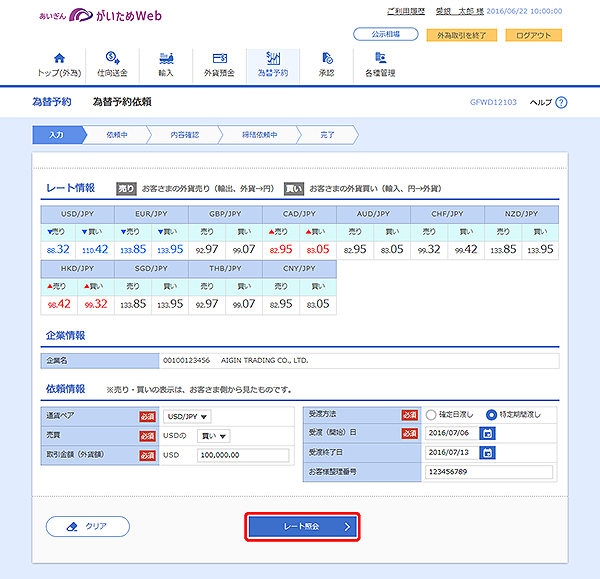Screen dimensions: 600x579
Task: Click the 入力 step tab
Action: click(x=57, y=135)
